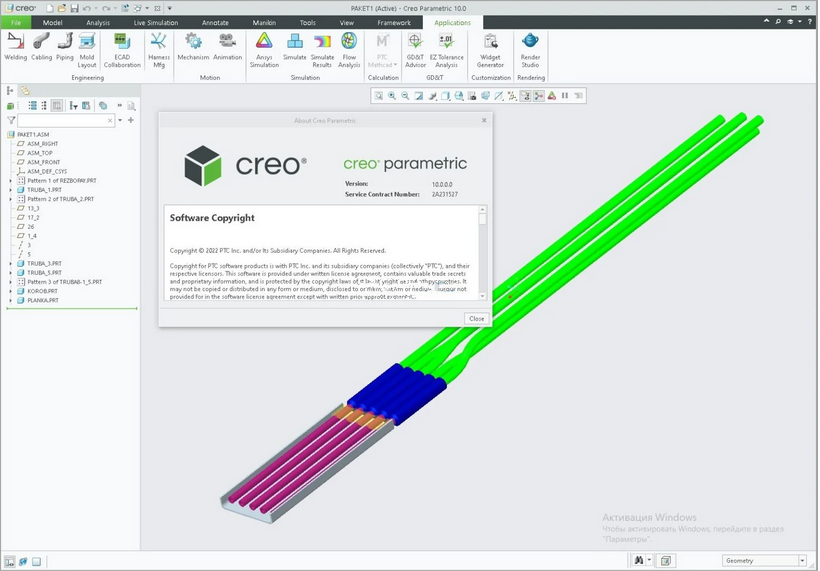The width and height of the screenshot is (820, 571).
Task: Clear the model tree search field
Action: click(x=110, y=121)
